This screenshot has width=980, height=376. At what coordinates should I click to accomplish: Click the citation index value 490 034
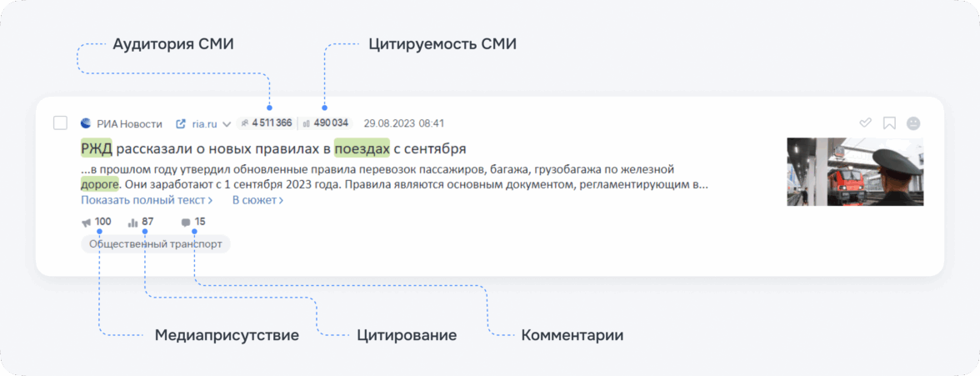330,123
